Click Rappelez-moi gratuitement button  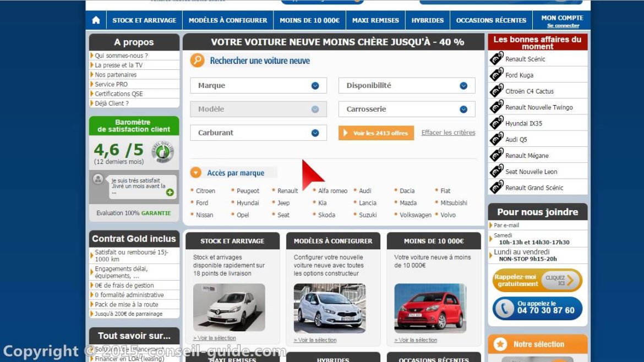(537, 281)
